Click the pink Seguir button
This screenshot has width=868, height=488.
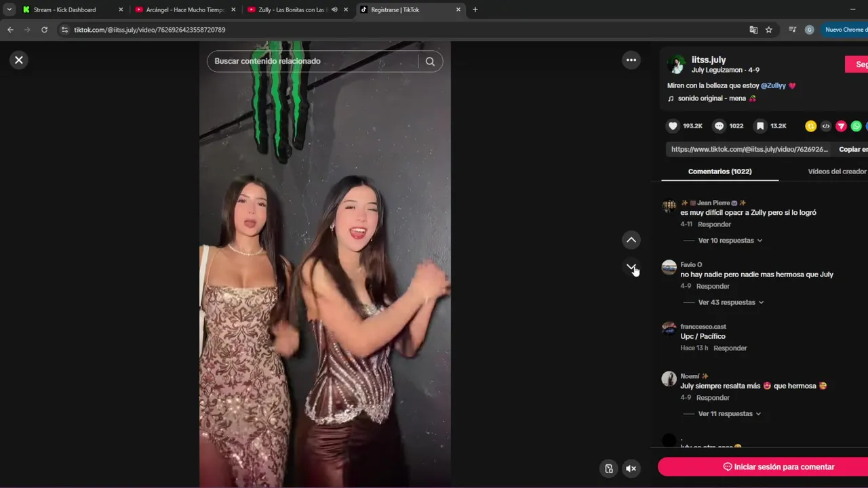click(857, 64)
